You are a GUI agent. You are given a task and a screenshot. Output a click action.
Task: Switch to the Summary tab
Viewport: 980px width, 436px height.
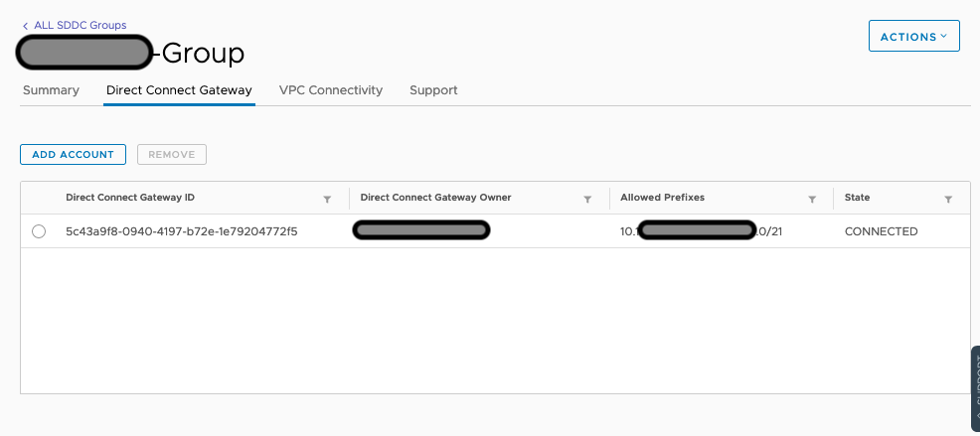click(x=51, y=90)
